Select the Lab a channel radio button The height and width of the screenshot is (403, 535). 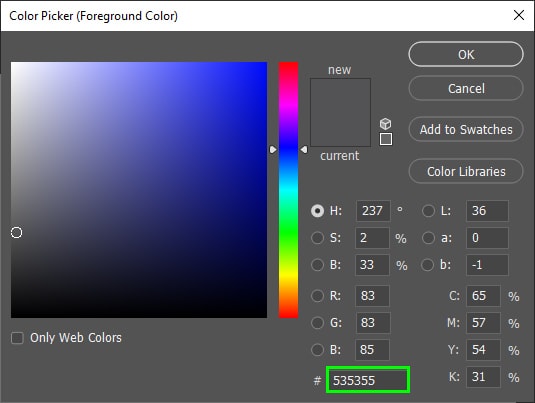428,238
